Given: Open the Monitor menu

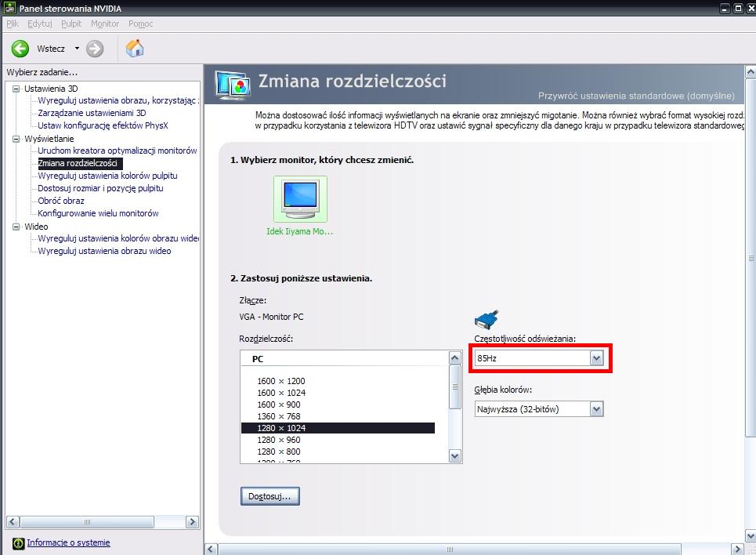Looking at the screenshot, I should point(105,24).
